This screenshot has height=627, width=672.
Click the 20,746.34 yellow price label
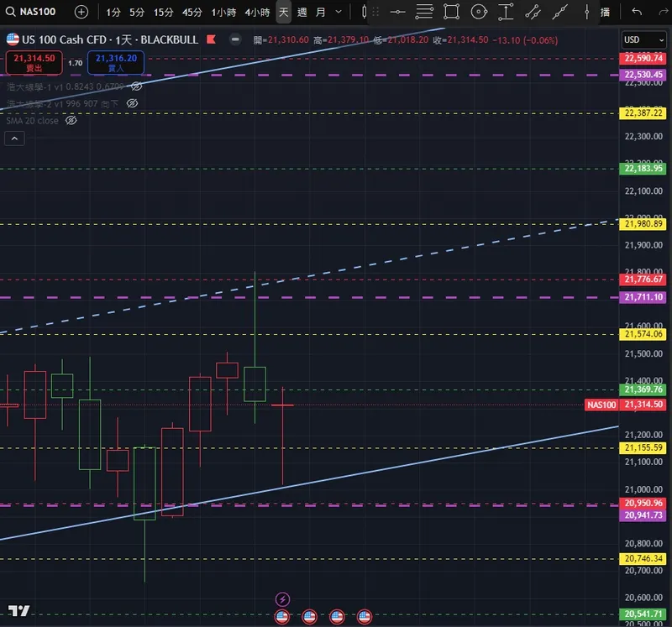tap(643, 559)
